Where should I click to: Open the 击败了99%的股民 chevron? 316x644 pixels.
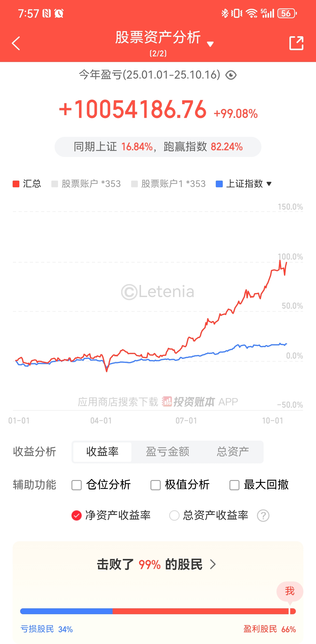[213, 564]
